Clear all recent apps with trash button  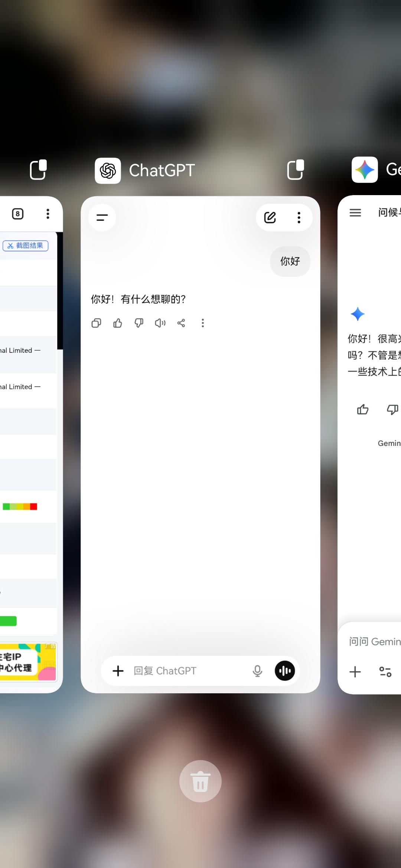tap(200, 781)
